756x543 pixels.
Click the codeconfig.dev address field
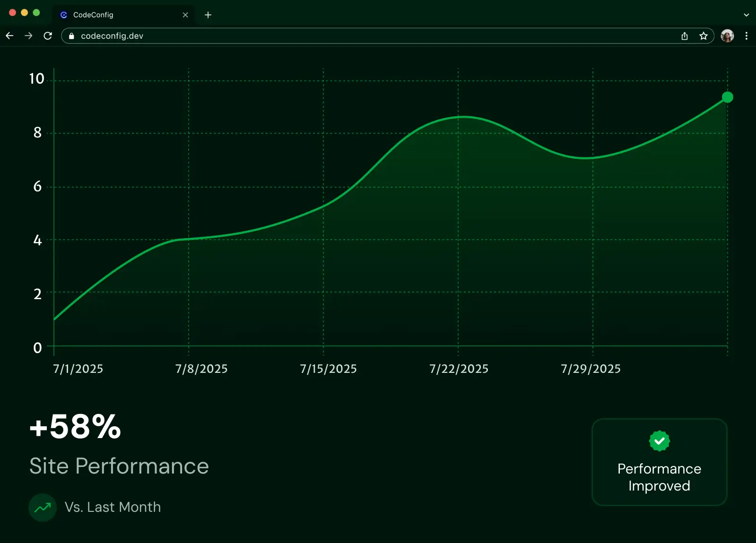331,36
